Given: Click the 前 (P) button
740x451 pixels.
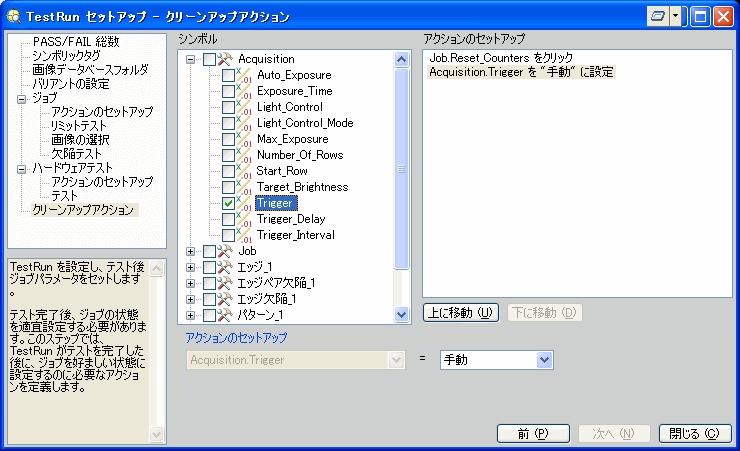Looking at the screenshot, I should (535, 433).
